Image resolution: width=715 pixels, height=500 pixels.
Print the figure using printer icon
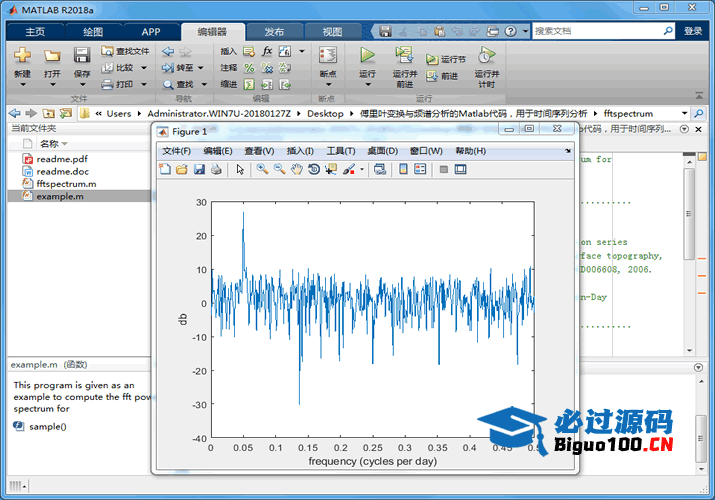(216, 170)
